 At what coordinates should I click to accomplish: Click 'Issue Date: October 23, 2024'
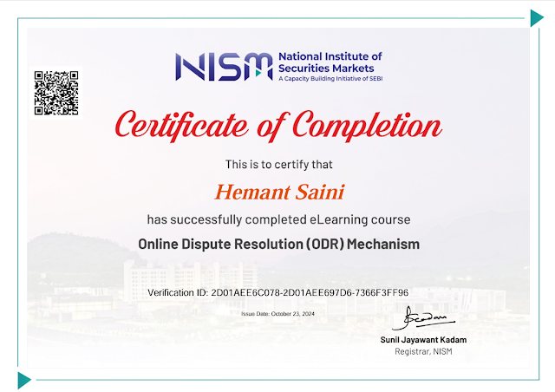tap(277, 314)
